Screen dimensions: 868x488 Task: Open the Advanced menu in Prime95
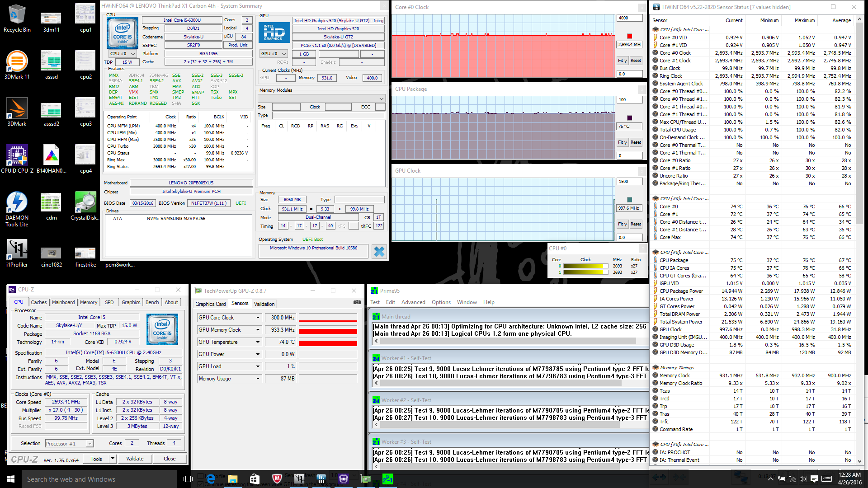(413, 302)
